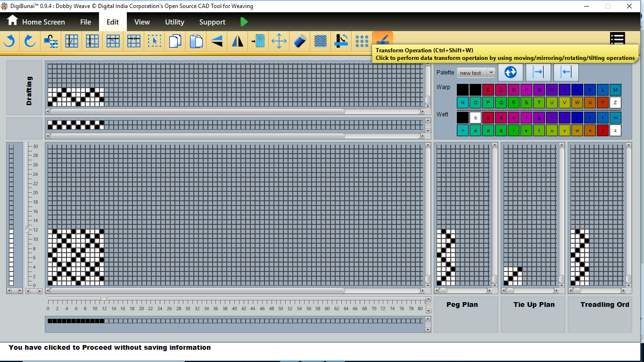Open the list icon at top right

tap(617, 39)
